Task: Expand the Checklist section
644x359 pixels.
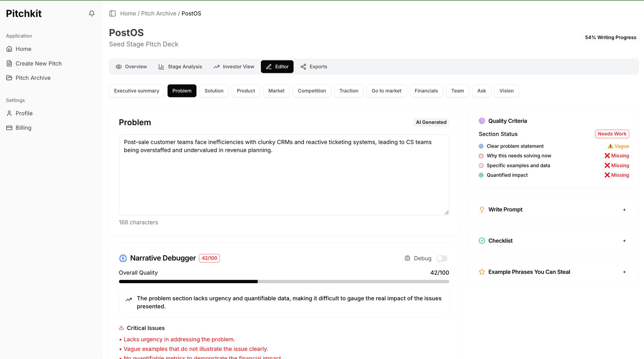Action: click(x=624, y=241)
